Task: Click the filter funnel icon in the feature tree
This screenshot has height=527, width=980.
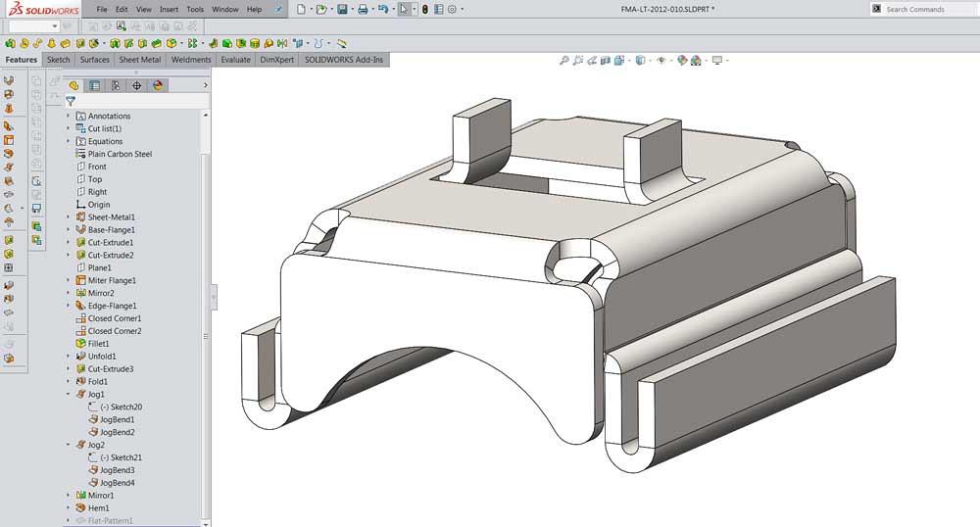Action: tap(71, 101)
